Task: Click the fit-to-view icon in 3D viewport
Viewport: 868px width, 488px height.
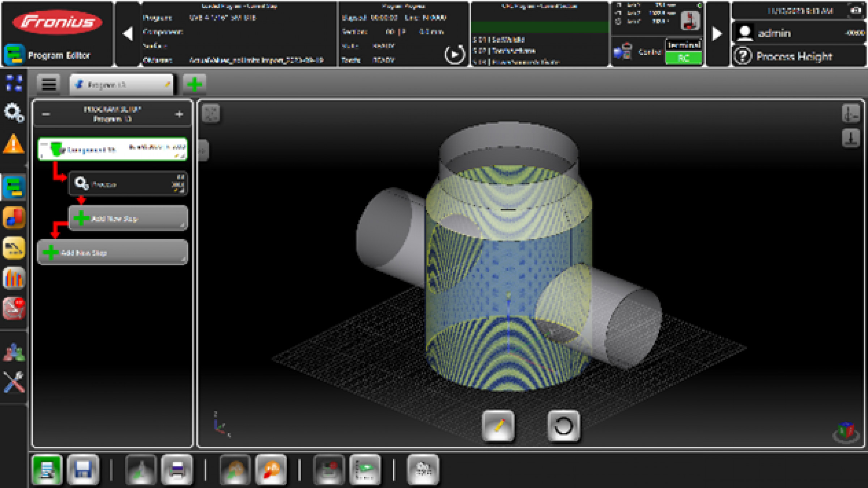Action: click(211, 114)
